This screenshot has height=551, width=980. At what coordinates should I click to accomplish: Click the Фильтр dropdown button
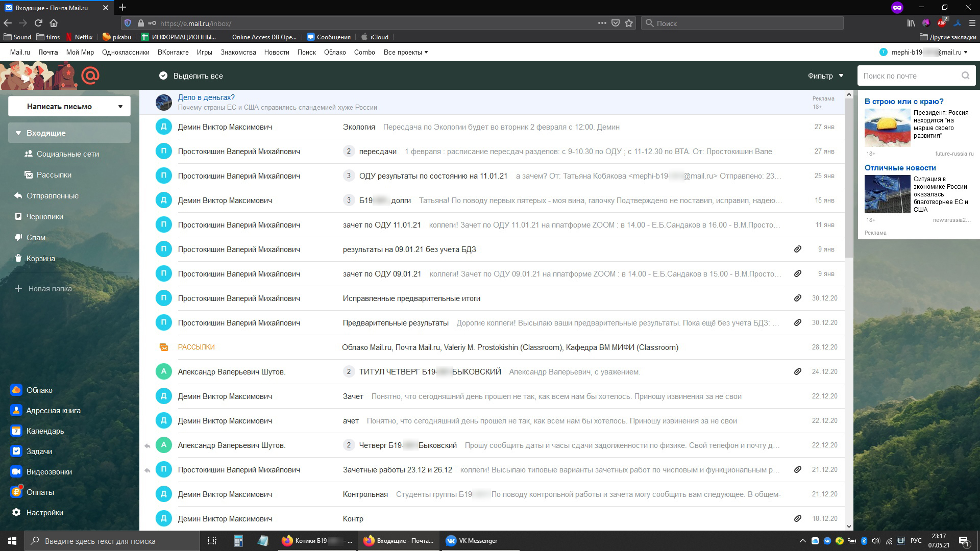[824, 76]
